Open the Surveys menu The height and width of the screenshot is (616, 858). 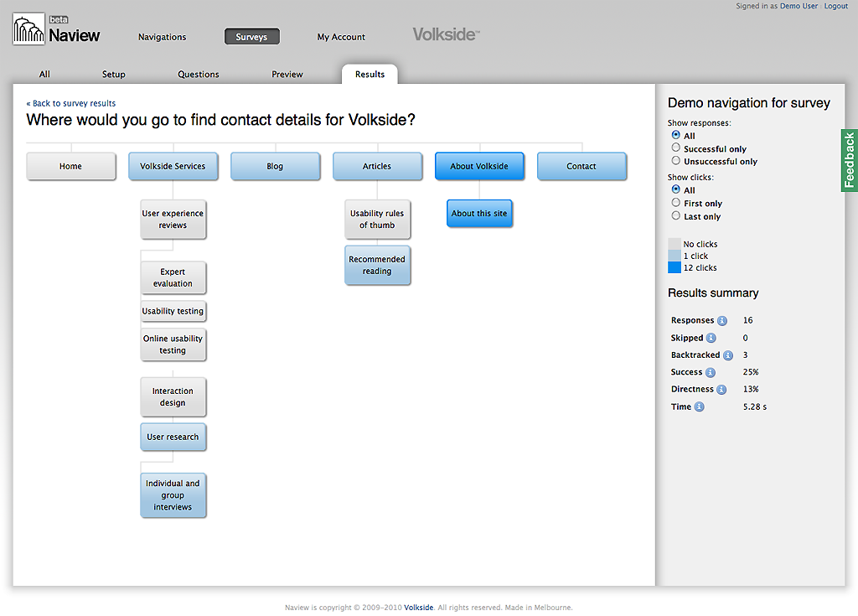click(251, 37)
